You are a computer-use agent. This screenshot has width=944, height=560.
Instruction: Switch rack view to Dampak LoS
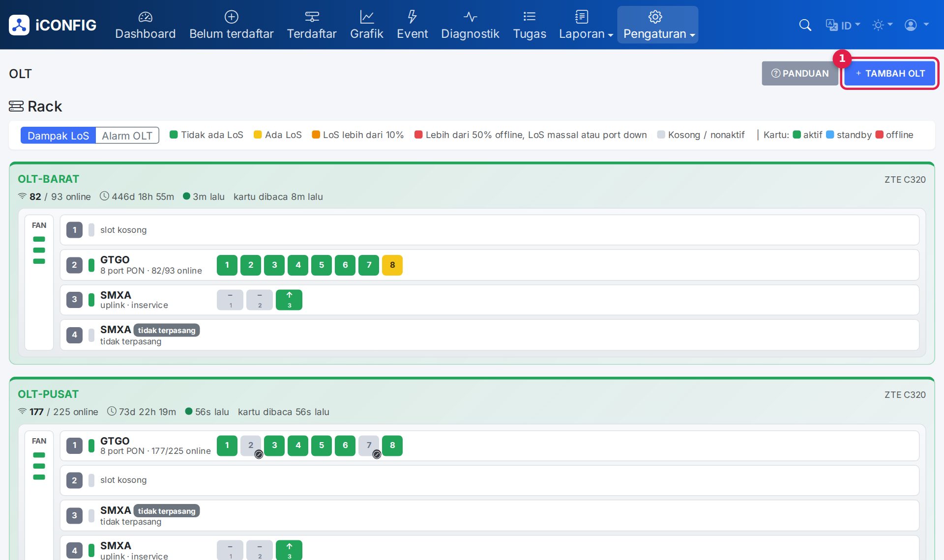58,136
